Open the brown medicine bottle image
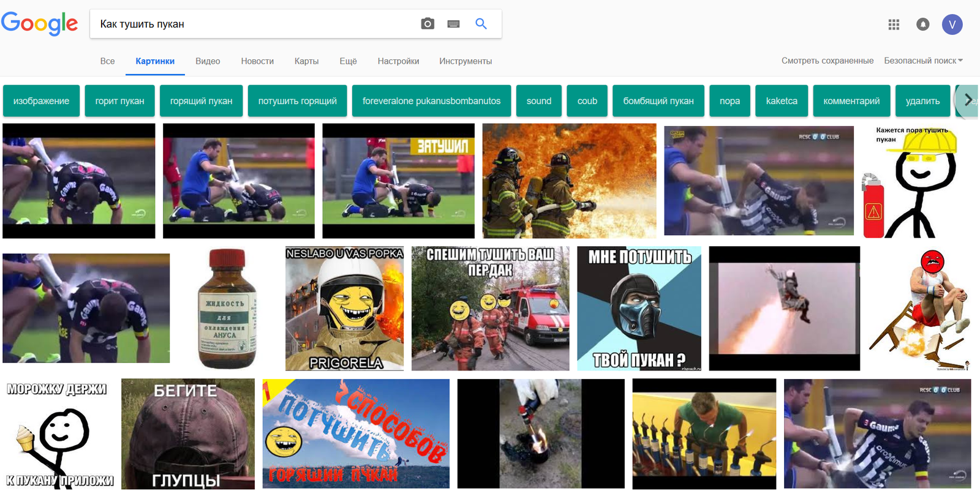Image resolution: width=980 pixels, height=491 pixels. pyautogui.click(x=227, y=308)
